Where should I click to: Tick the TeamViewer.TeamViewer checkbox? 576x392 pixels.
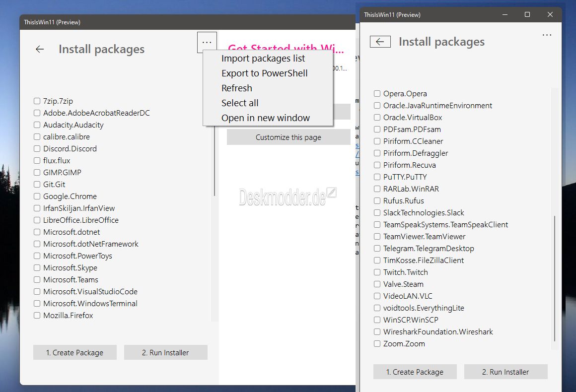pyautogui.click(x=377, y=236)
